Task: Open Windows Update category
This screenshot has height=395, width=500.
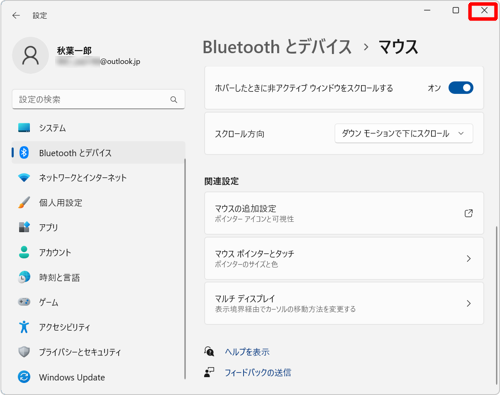Action: [98, 377]
